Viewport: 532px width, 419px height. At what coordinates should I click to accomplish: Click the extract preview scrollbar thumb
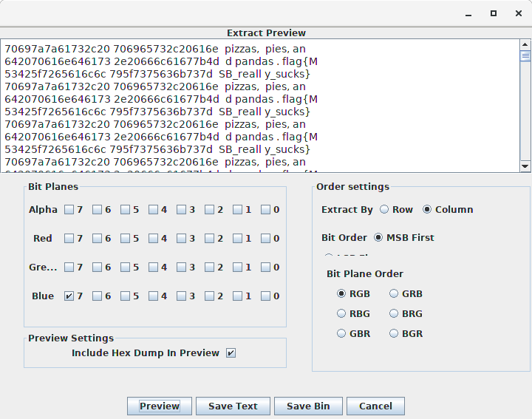525,55
